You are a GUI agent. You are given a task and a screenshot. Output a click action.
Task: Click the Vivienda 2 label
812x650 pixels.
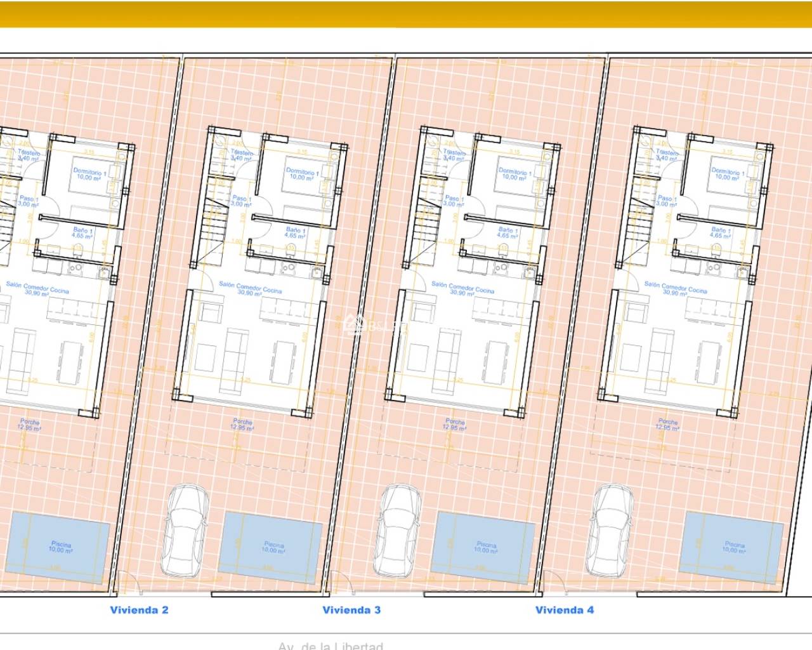tap(139, 610)
